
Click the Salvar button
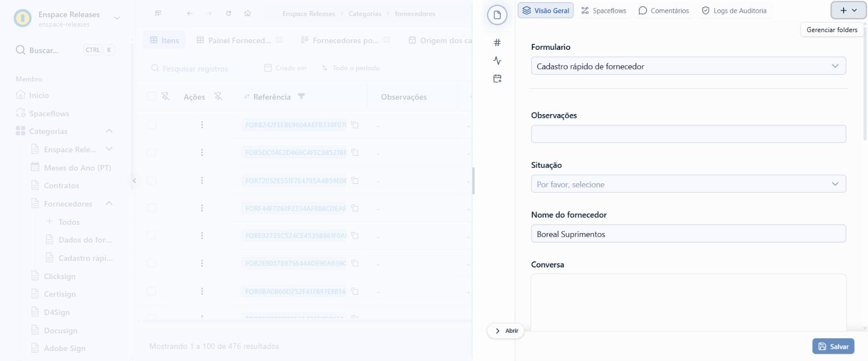point(833,346)
